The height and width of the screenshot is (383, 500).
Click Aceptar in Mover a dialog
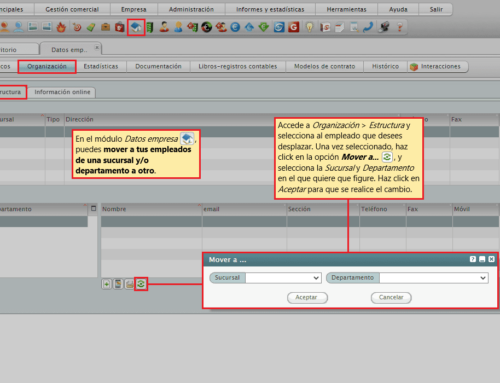coord(307,297)
